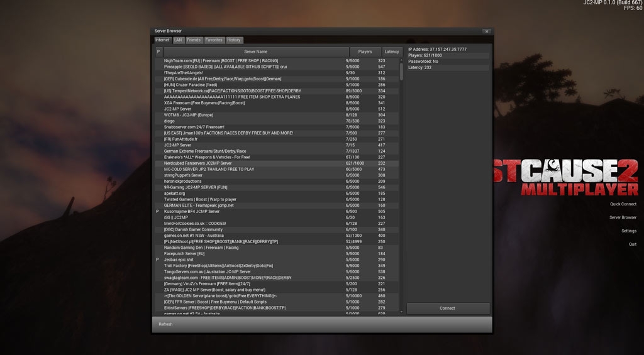Select the password-protected Jecbas epic shit server

point(252,259)
